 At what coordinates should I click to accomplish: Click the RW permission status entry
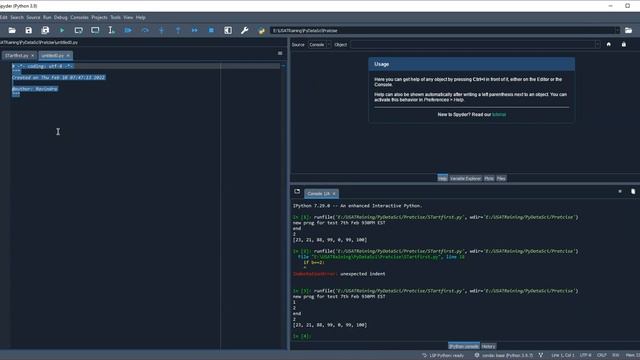point(616,356)
